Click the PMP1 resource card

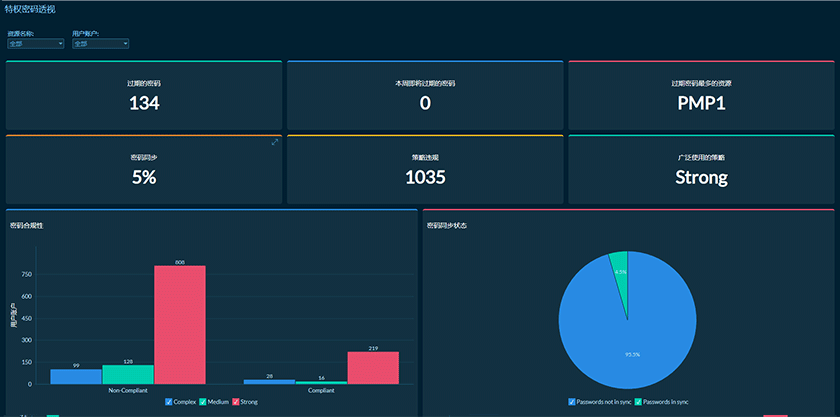[x=701, y=95]
